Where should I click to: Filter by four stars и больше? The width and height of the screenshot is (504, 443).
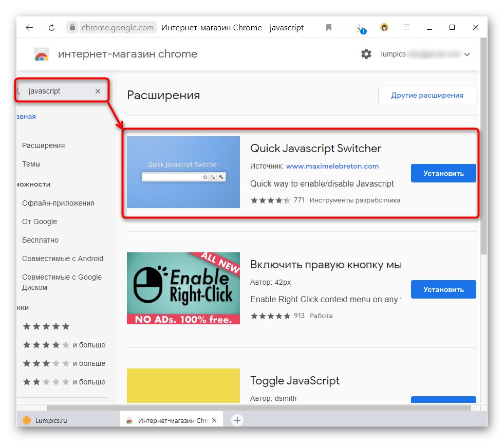pyautogui.click(x=64, y=345)
